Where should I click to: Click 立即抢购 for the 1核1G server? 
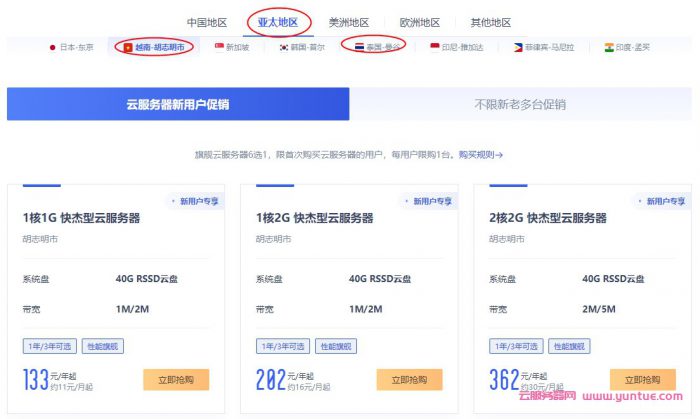coord(176,379)
